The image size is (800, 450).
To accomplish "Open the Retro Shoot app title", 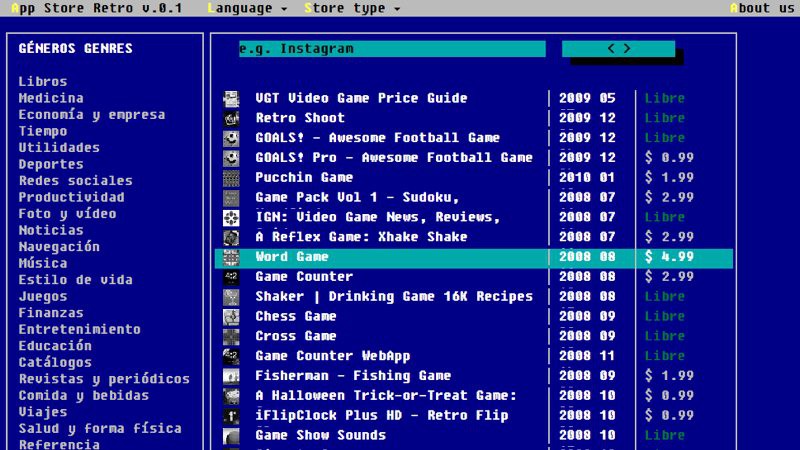I will pyautogui.click(x=300, y=118).
